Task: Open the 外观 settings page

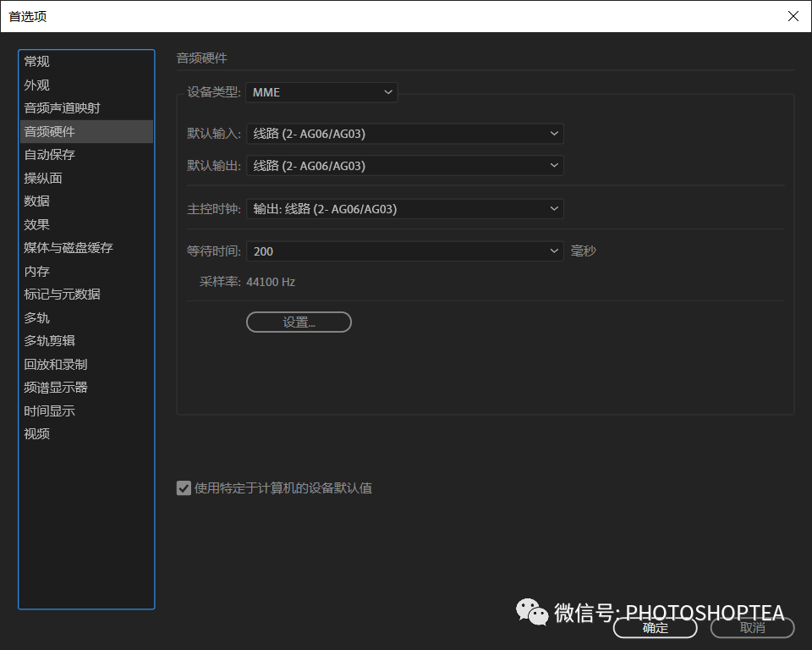Action: pos(37,85)
